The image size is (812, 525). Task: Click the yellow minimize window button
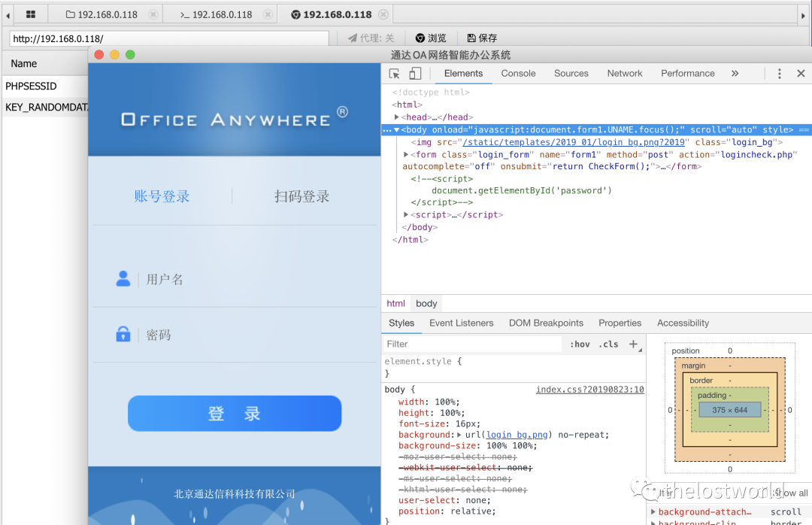114,54
